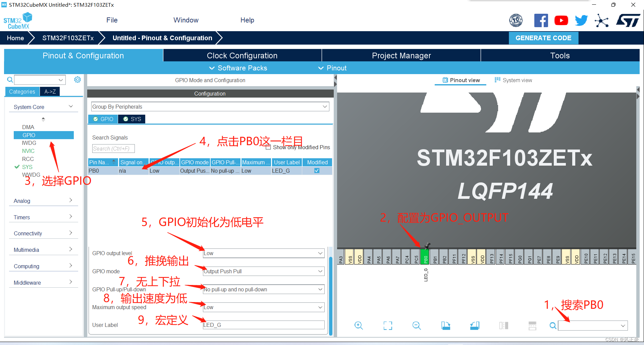Viewport: 644px width, 345px height.
Task: Open the Pinout dropdown menu
Action: click(x=332, y=68)
